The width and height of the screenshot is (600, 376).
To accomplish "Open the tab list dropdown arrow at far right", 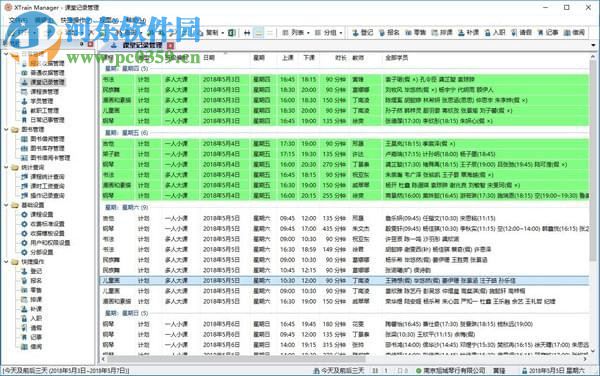I will click(593, 45).
